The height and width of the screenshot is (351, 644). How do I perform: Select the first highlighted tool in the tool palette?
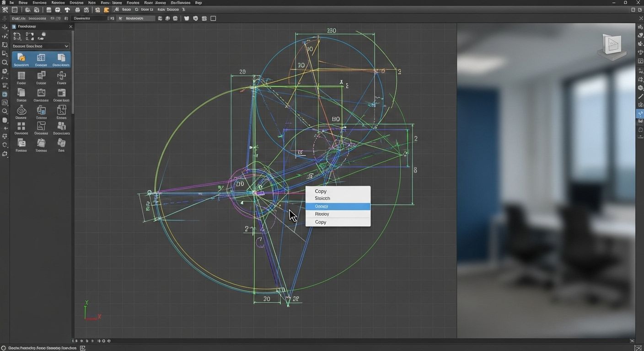pos(21,58)
